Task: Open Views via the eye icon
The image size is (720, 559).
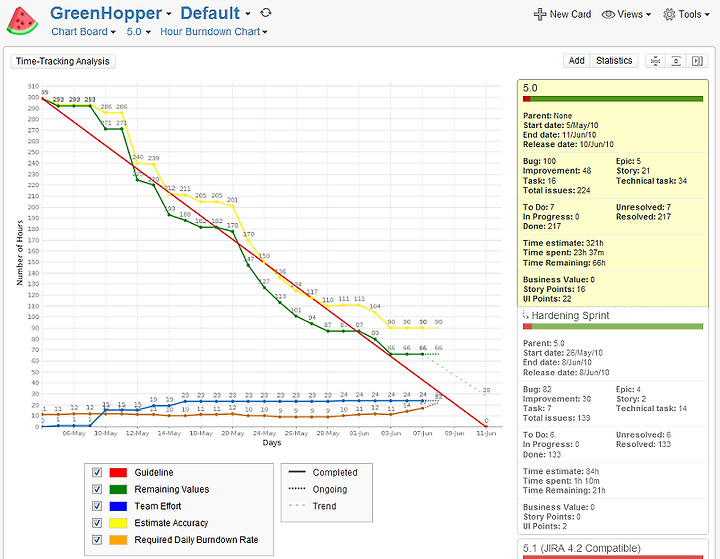Action: [608, 14]
